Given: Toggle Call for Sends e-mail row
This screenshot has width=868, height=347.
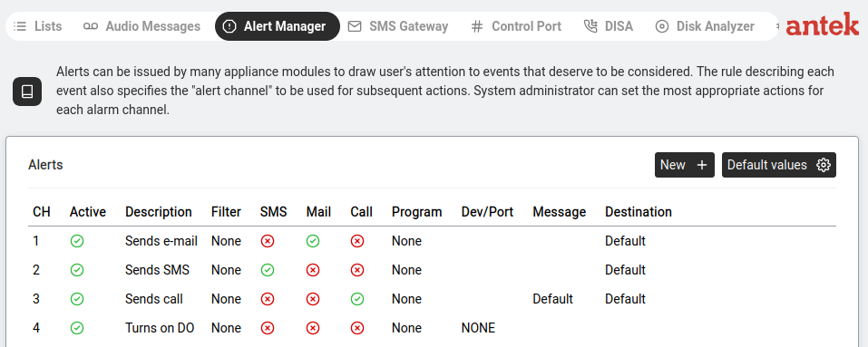Looking at the screenshot, I should 357,241.
